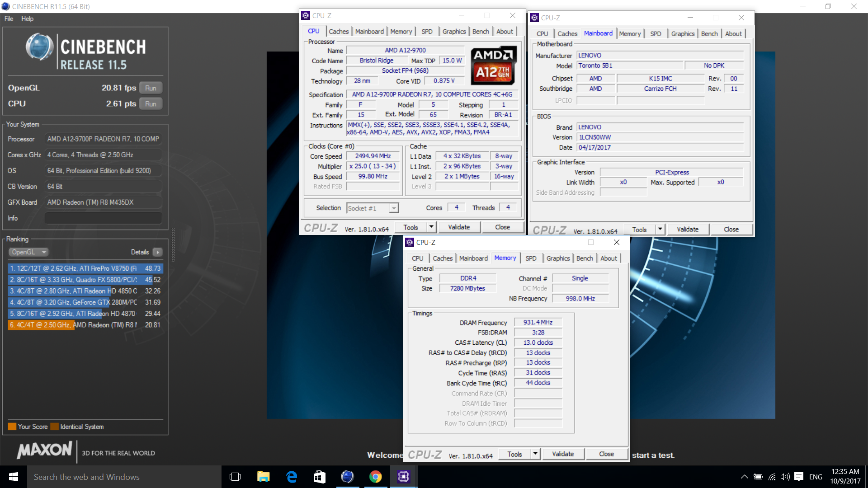
Task: Open File Explorer from the taskbar
Action: [263, 477]
